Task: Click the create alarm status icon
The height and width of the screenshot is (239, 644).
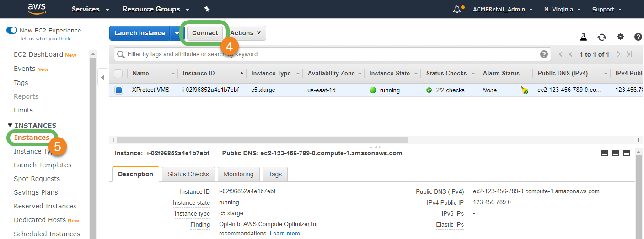Action: pos(524,90)
